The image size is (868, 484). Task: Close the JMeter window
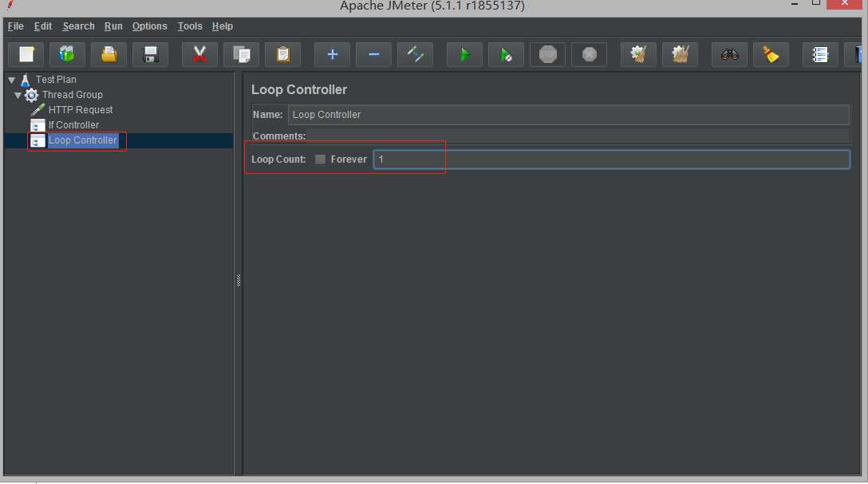844,4
